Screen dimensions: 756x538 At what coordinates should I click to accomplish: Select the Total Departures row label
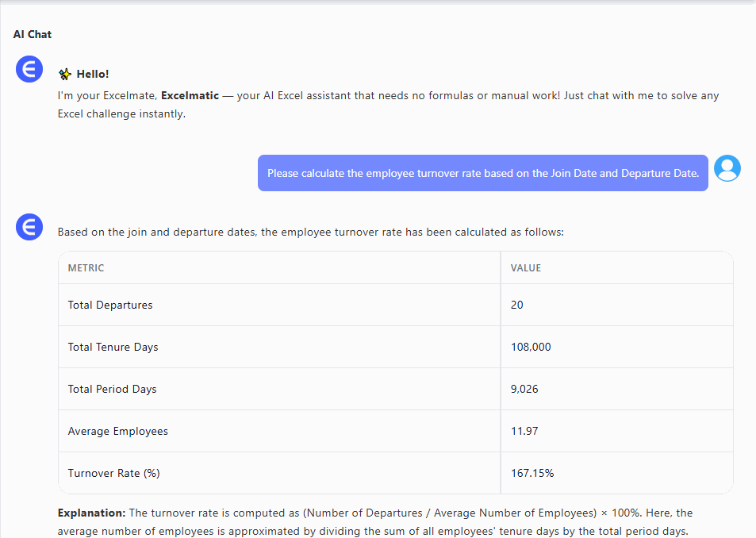110,305
